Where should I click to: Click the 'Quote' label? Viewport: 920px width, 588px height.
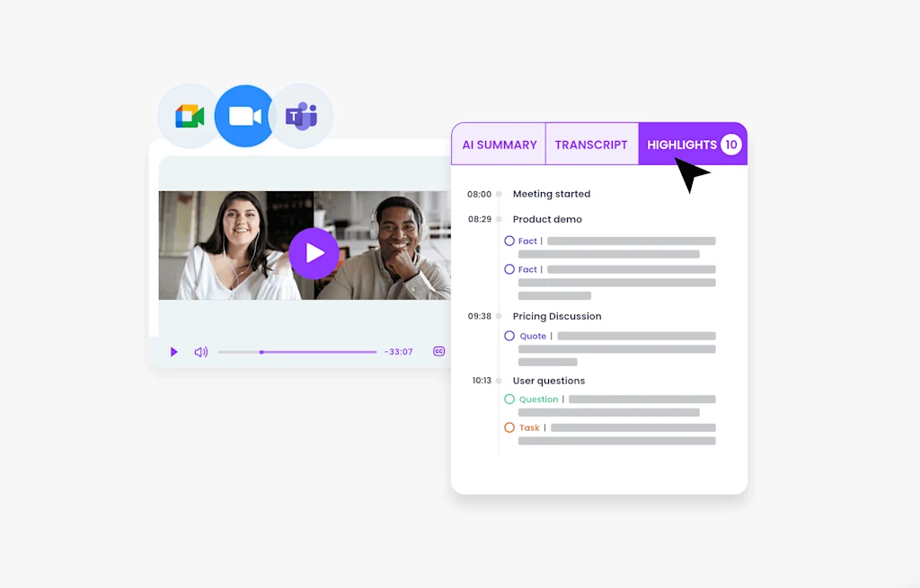pyautogui.click(x=533, y=336)
